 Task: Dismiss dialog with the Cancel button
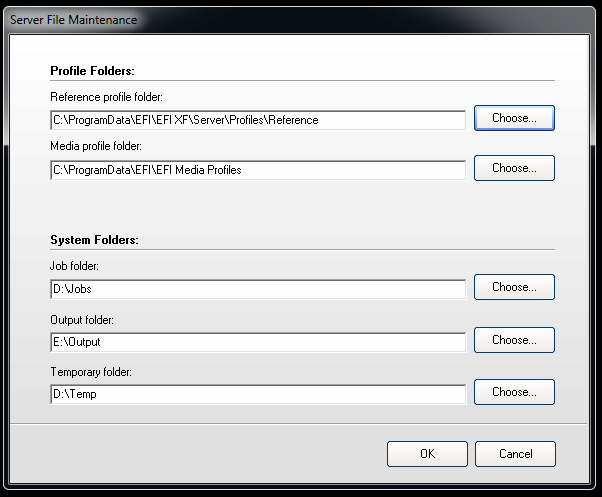(x=515, y=454)
